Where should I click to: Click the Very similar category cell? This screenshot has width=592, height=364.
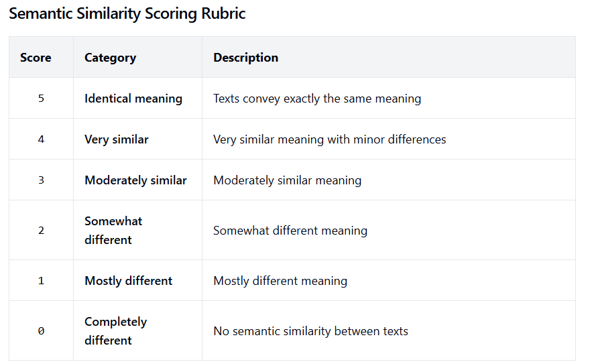117,139
